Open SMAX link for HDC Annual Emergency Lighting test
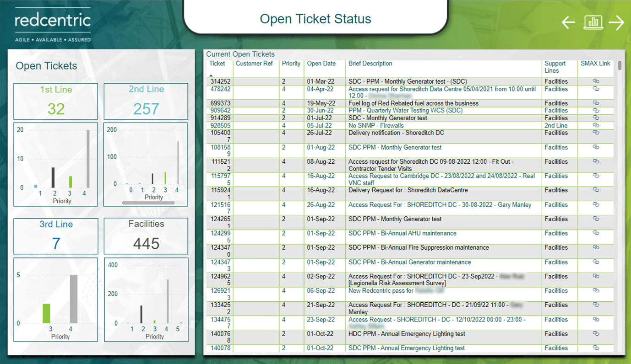This screenshot has width=631, height=364. (x=596, y=334)
